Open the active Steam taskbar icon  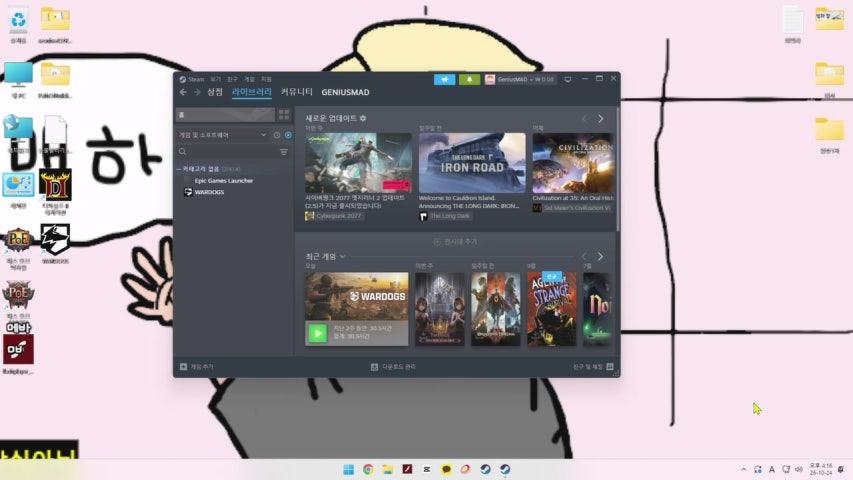pyautogui.click(x=505, y=469)
